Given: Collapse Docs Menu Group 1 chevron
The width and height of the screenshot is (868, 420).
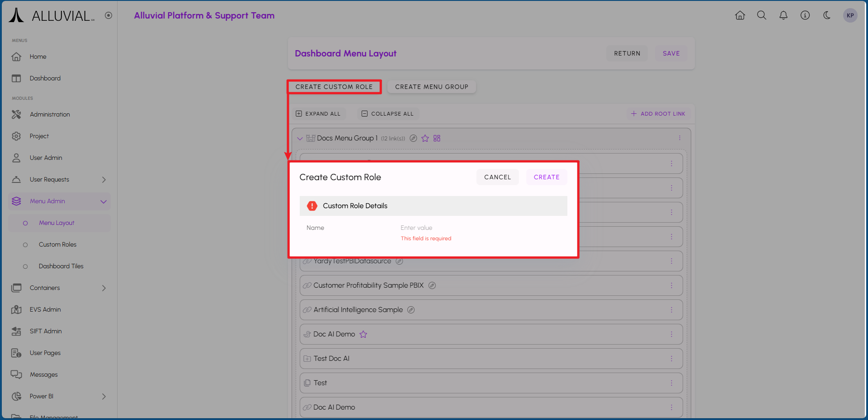Looking at the screenshot, I should [300, 139].
